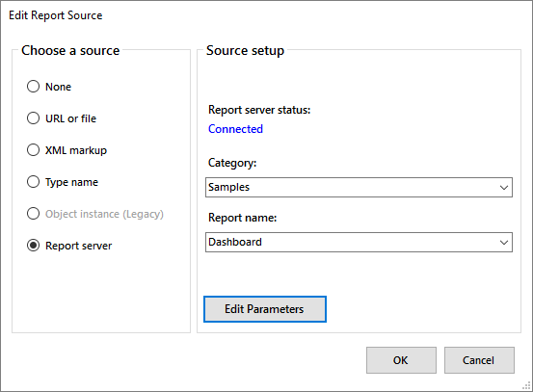Click the Connected status text
This screenshot has width=533, height=392.
(x=235, y=129)
